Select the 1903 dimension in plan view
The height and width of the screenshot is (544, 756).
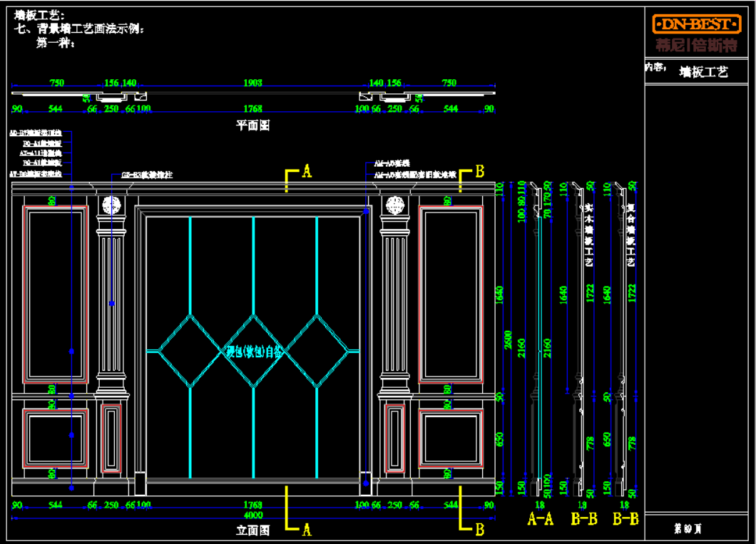click(253, 83)
